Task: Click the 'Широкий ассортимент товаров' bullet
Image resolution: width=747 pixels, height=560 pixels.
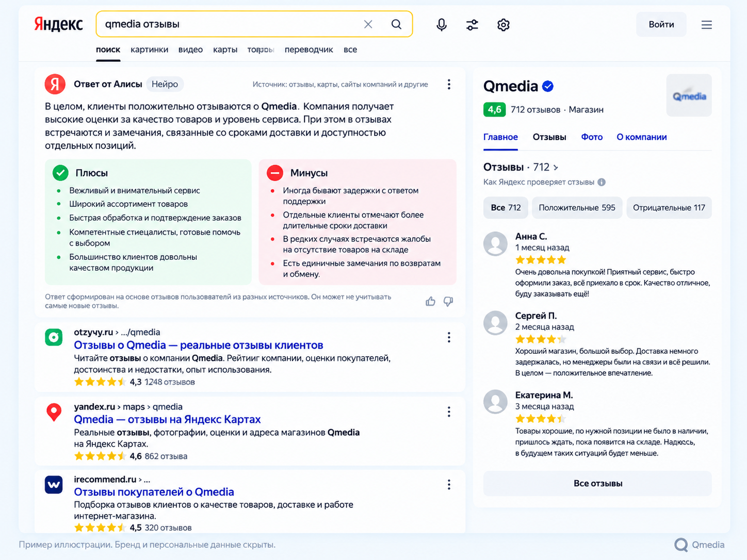Action: (x=128, y=204)
